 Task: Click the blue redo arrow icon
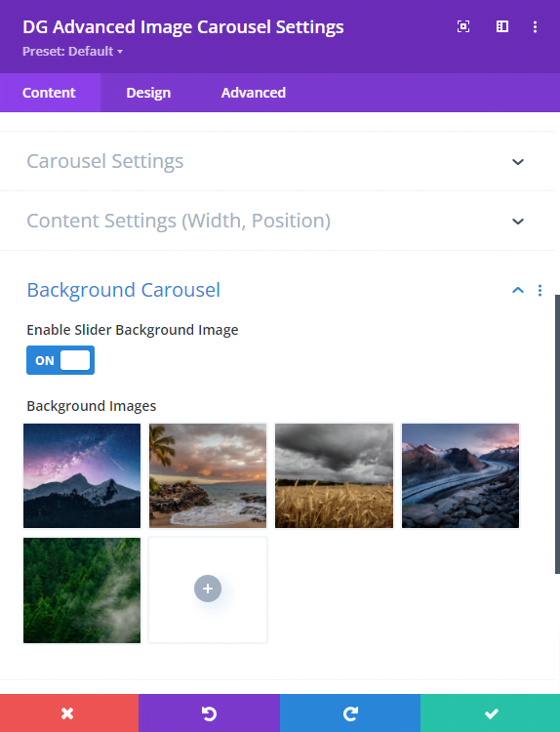click(350, 712)
